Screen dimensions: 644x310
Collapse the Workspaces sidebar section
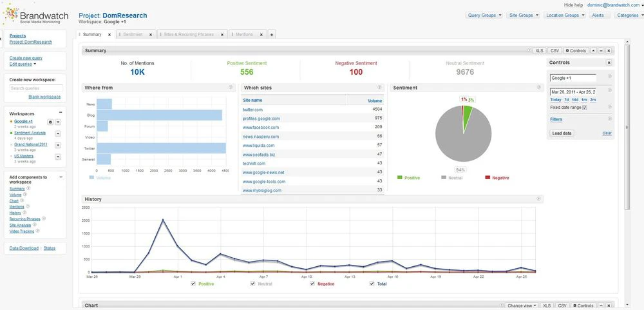click(x=61, y=112)
